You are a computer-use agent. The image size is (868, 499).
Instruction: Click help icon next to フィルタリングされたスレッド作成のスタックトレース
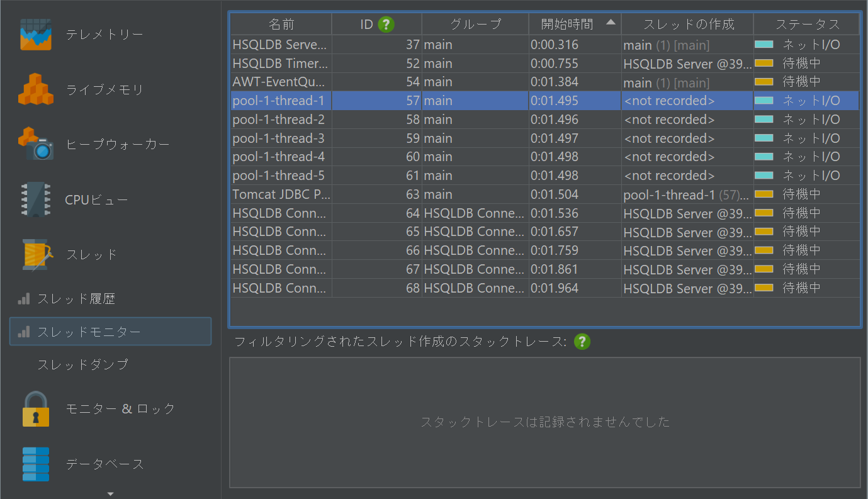coord(582,342)
